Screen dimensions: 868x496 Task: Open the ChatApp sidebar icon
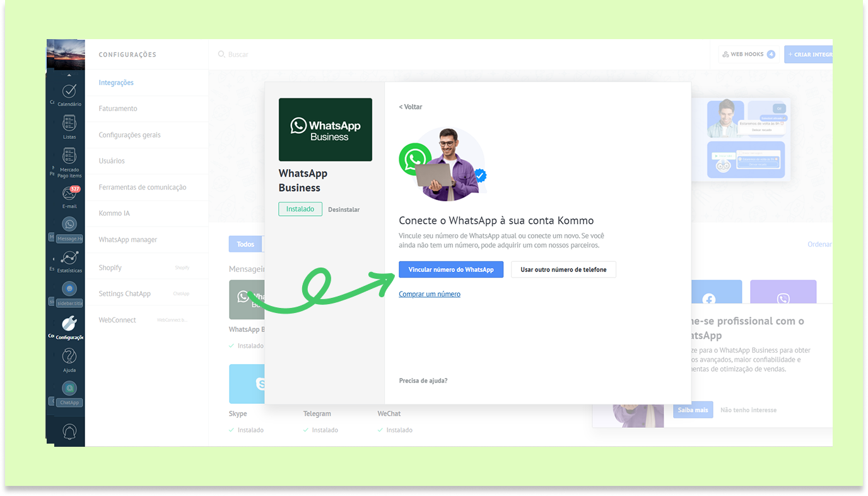tap(69, 389)
